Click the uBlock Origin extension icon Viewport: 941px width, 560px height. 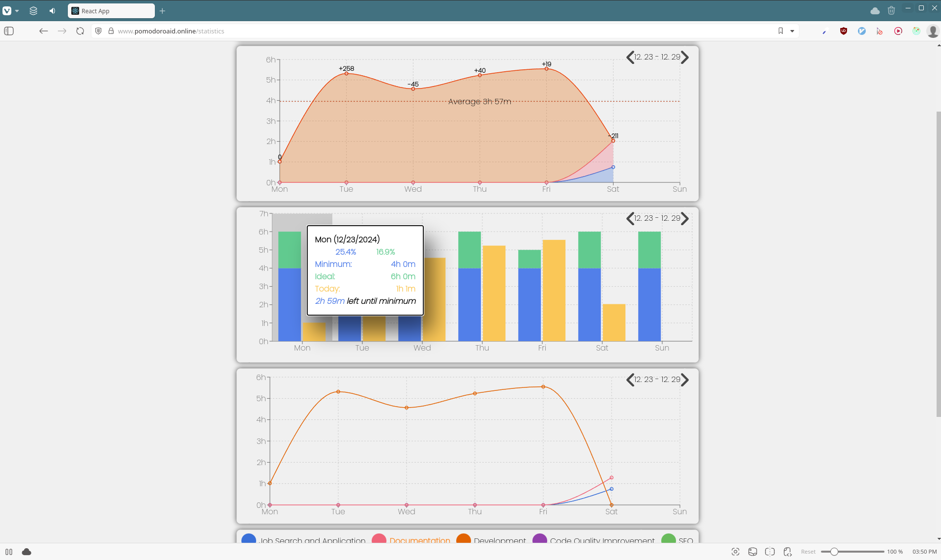pyautogui.click(x=844, y=31)
